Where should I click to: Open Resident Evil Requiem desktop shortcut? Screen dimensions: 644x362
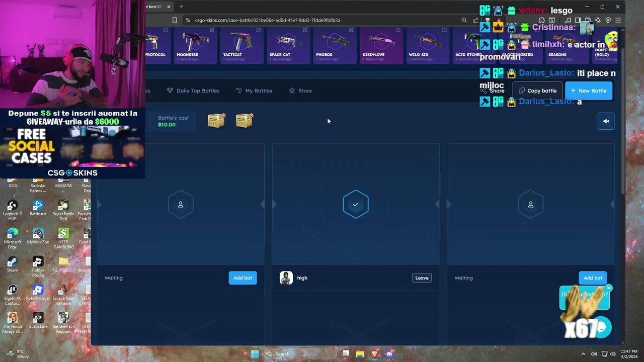tap(63, 323)
